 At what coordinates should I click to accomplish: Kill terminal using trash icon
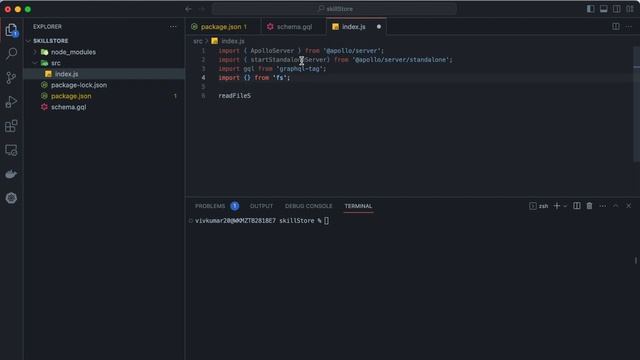[589, 206]
